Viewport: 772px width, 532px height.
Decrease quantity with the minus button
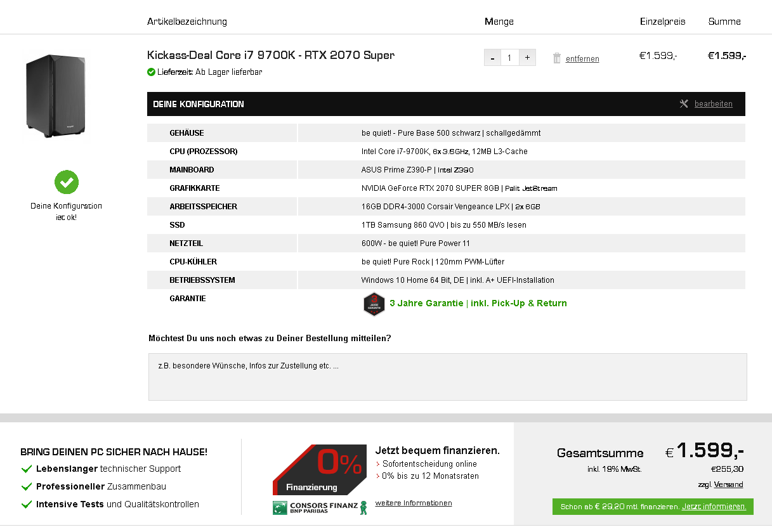pyautogui.click(x=492, y=58)
